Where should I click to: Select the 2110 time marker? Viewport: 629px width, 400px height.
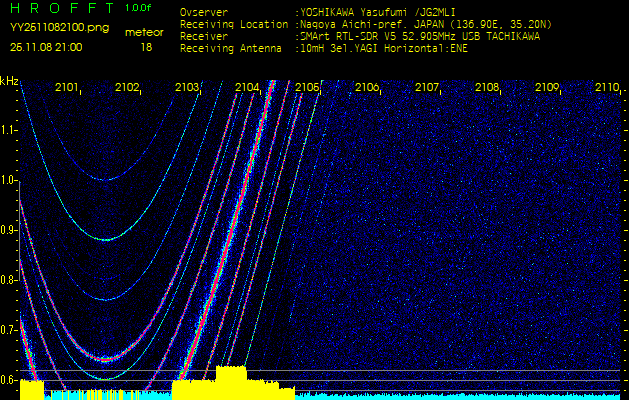tap(607, 88)
